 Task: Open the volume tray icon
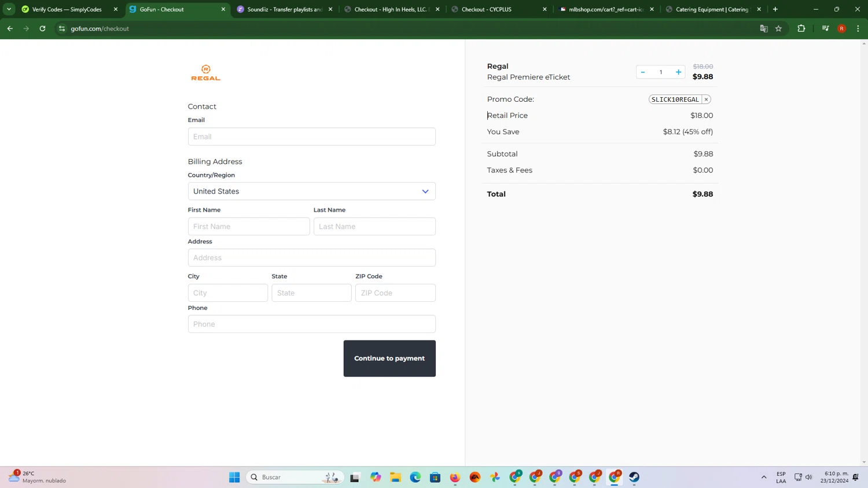[808, 477]
